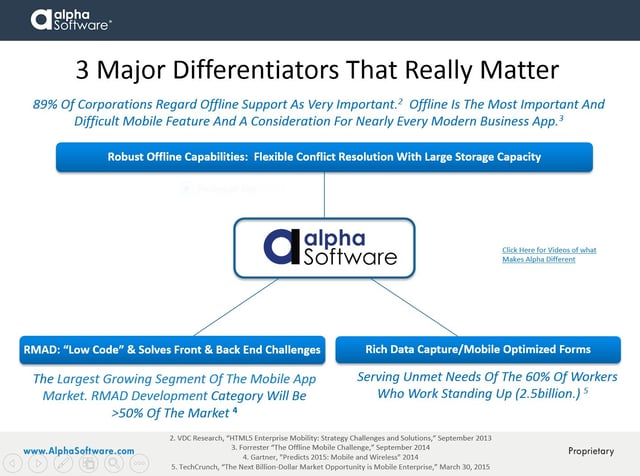Select the Robust Offline Capabilities banner
The image size is (640, 476).
(324, 157)
